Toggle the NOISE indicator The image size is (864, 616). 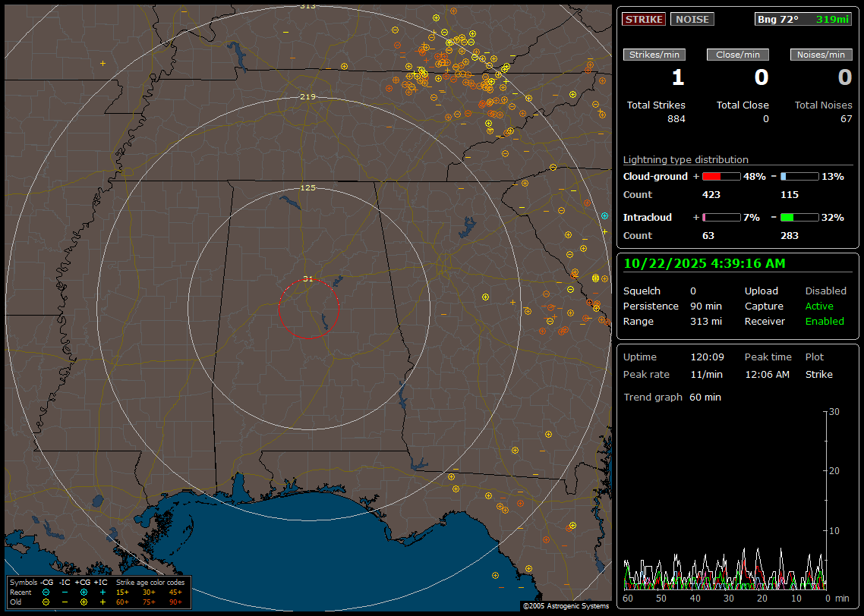point(692,20)
